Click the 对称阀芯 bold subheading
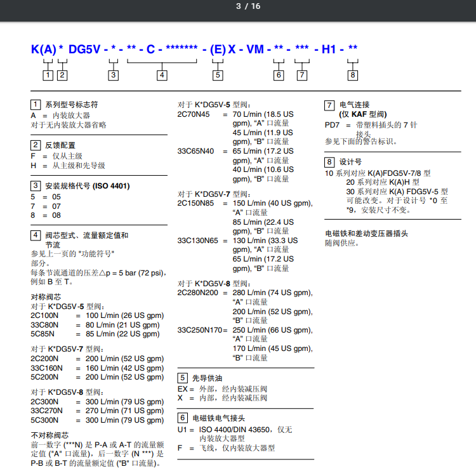476x476 pixels. tap(46, 297)
